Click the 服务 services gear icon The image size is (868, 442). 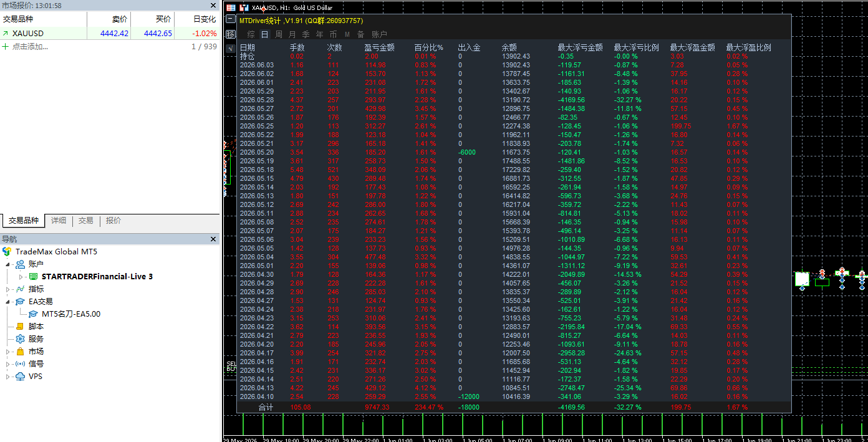tap(21, 339)
